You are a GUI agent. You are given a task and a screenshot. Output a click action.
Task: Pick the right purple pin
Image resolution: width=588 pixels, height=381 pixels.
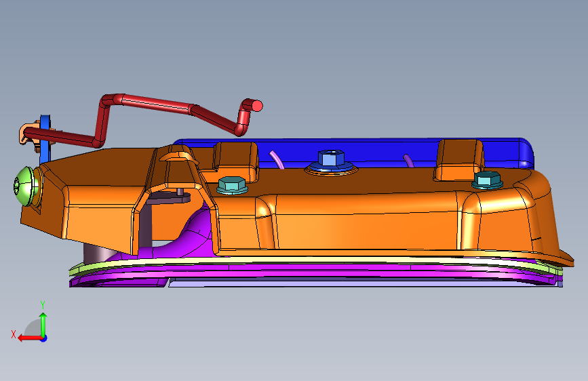click(408, 161)
